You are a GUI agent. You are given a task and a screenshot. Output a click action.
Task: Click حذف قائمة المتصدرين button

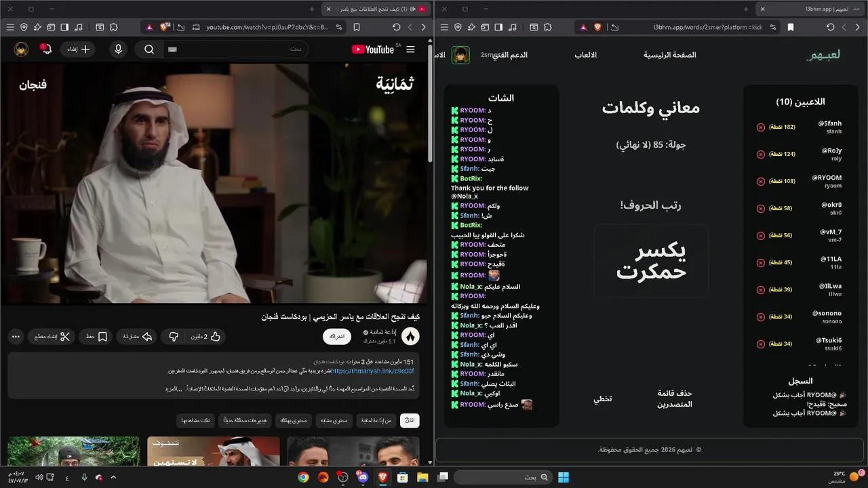tap(675, 399)
